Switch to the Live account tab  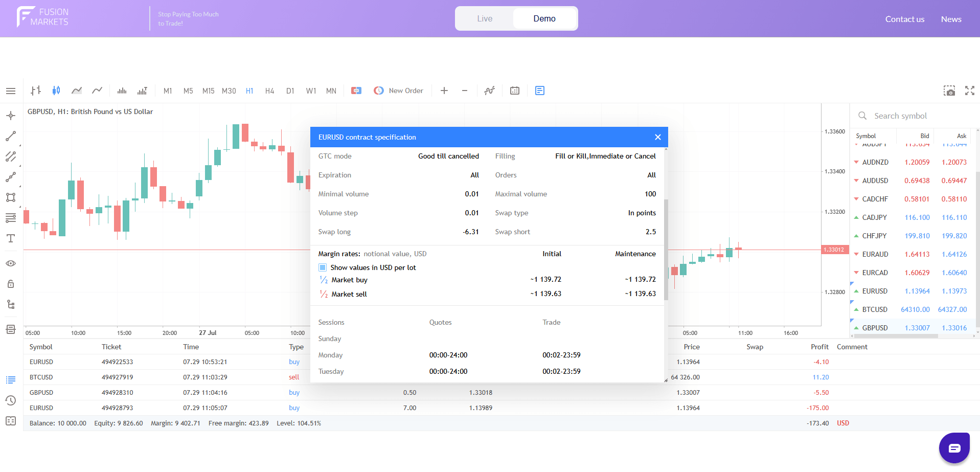(x=485, y=18)
